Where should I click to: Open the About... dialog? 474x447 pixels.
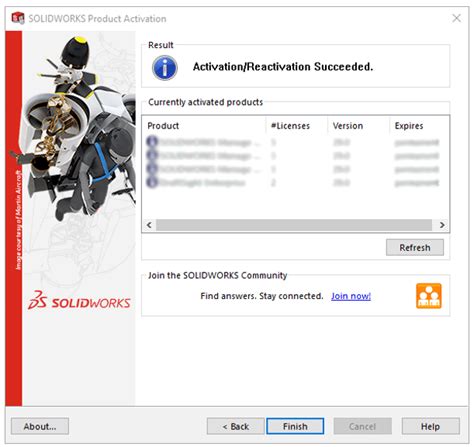click(x=40, y=426)
